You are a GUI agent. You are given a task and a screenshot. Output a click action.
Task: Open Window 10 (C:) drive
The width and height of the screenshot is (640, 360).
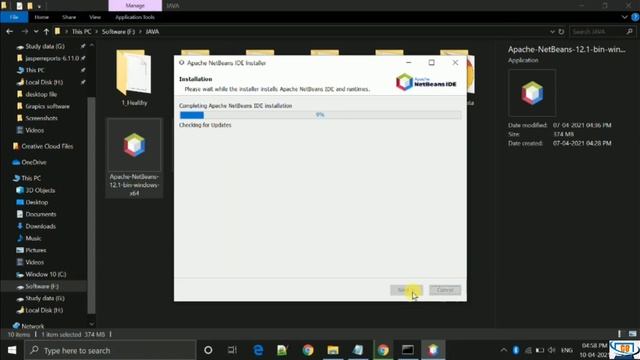pos(45,274)
